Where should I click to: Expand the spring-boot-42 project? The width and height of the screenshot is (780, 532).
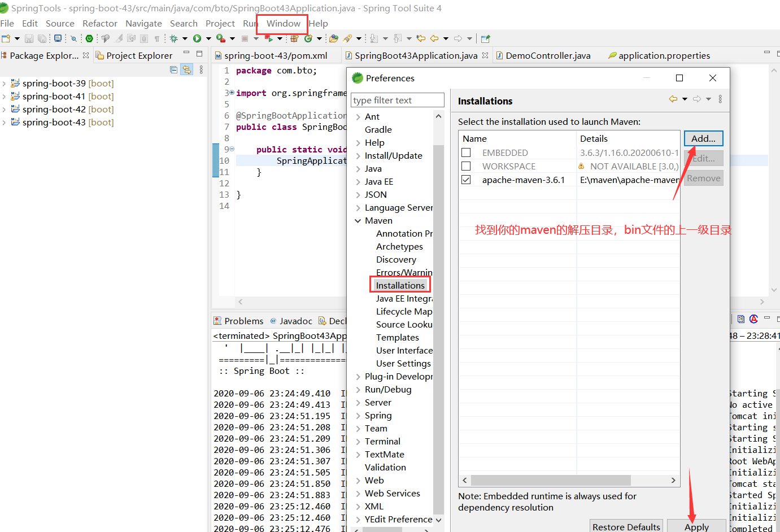[4, 110]
